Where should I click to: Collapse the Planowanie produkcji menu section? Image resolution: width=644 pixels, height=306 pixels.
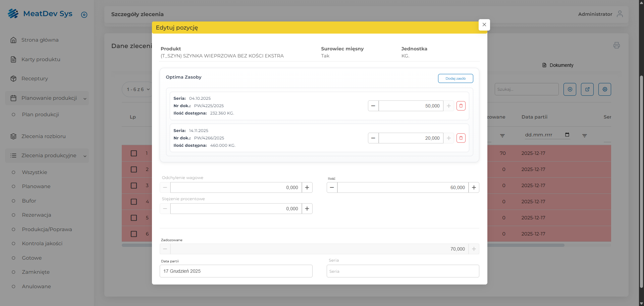click(x=85, y=98)
